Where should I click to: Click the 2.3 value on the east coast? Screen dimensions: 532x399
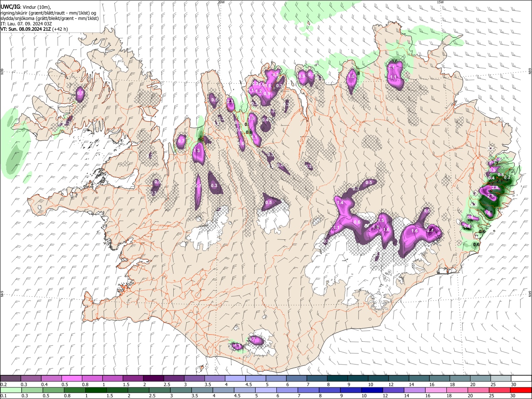490,196
